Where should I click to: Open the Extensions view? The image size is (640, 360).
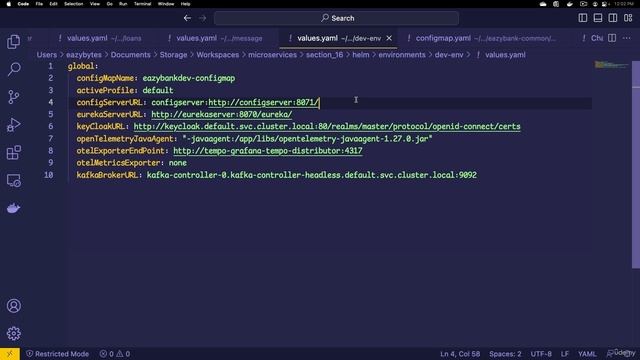tap(13, 153)
